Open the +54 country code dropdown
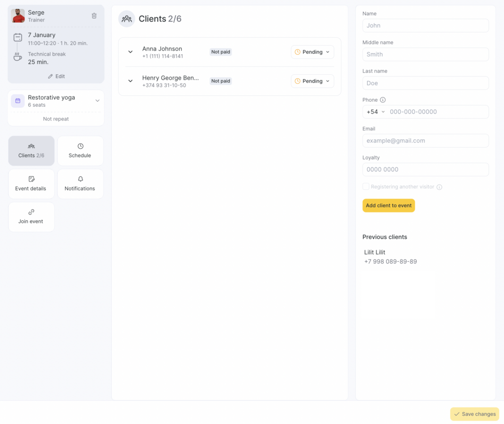This screenshot has width=504, height=424. (x=376, y=112)
